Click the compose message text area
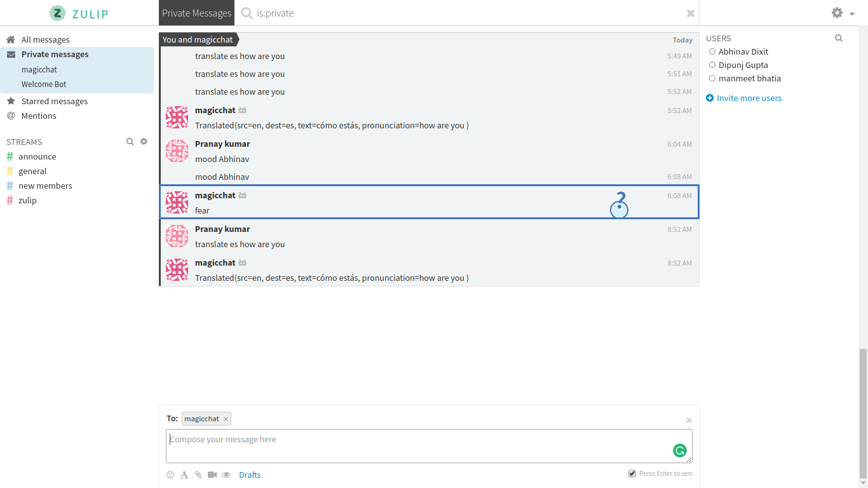 [x=429, y=446]
